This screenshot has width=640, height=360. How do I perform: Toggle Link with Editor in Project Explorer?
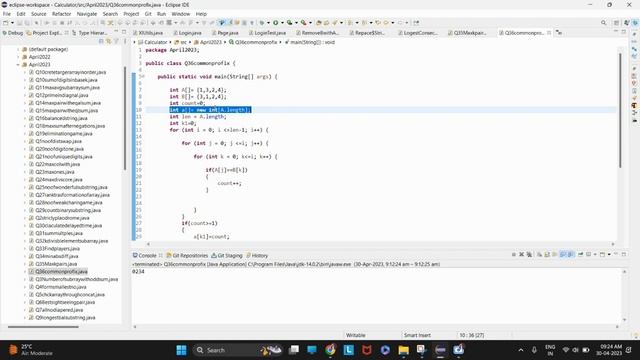tap(109, 41)
